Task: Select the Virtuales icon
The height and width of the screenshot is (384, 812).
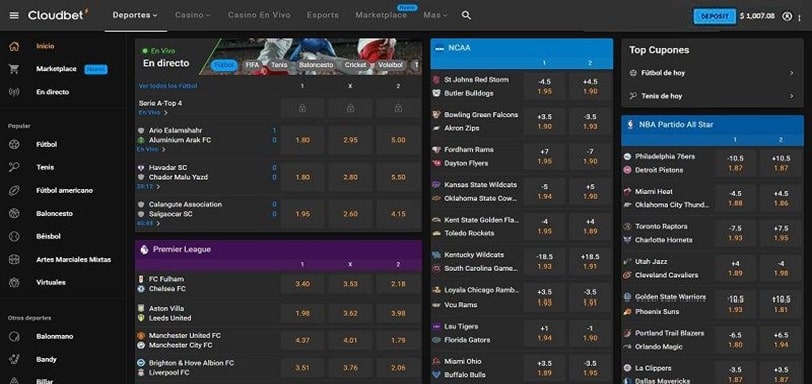Action: tap(14, 283)
